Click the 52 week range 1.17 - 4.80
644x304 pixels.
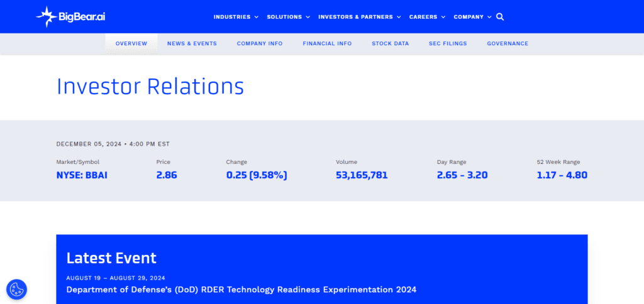pos(562,175)
